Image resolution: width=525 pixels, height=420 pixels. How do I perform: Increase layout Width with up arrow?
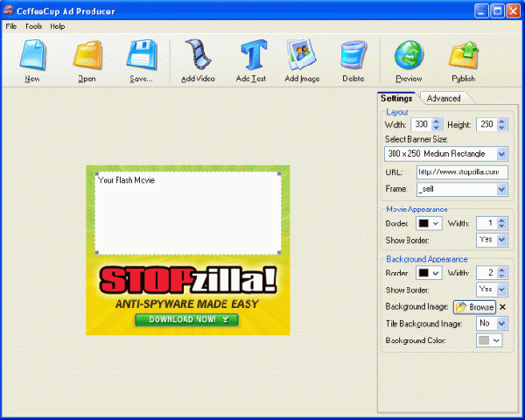437,122
